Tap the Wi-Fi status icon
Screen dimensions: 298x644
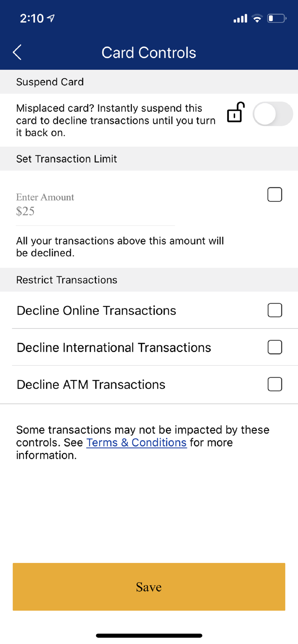coord(257,18)
